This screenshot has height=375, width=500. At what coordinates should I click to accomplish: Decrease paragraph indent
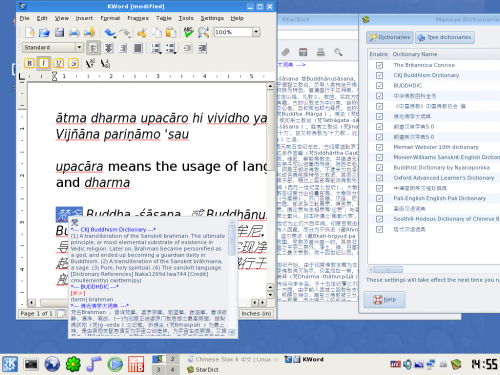[x=187, y=48]
